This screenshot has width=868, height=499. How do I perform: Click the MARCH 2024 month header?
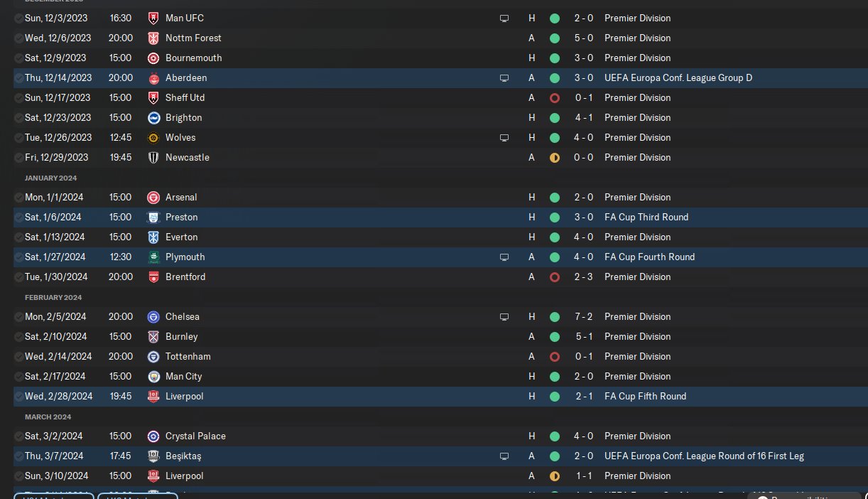(x=48, y=417)
